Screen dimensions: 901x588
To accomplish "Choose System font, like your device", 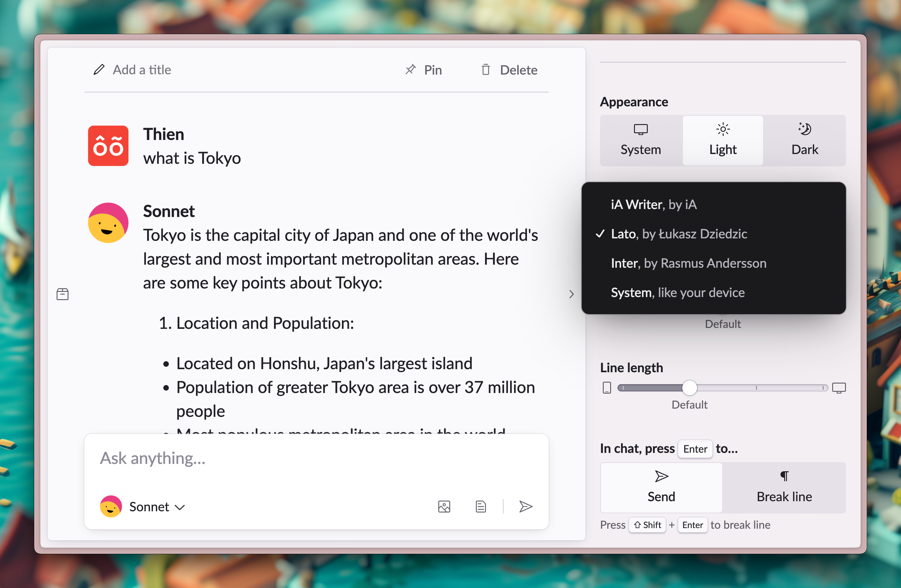I will tap(714, 292).
